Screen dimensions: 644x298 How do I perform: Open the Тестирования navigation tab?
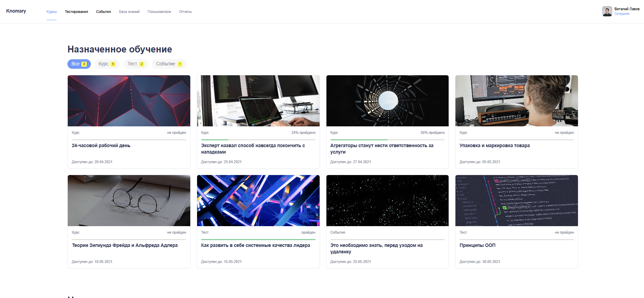pyautogui.click(x=76, y=12)
